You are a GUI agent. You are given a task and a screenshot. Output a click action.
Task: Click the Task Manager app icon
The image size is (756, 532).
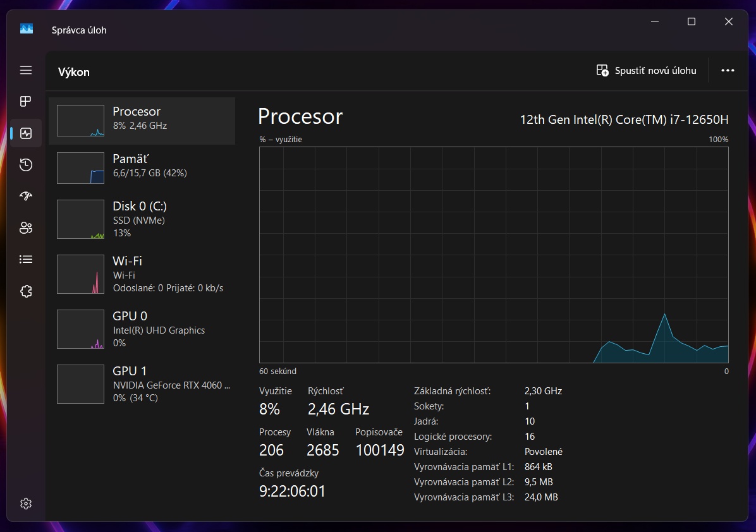[x=27, y=29]
